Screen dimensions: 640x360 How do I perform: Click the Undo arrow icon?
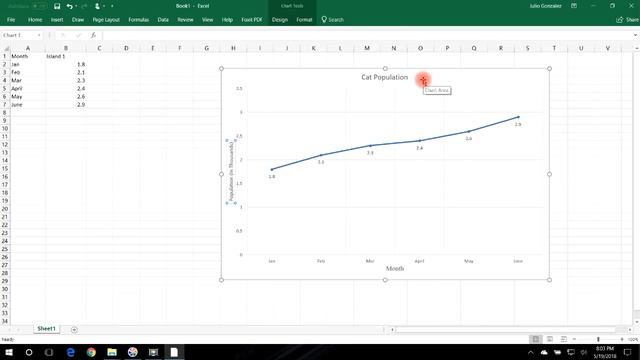[69, 6]
